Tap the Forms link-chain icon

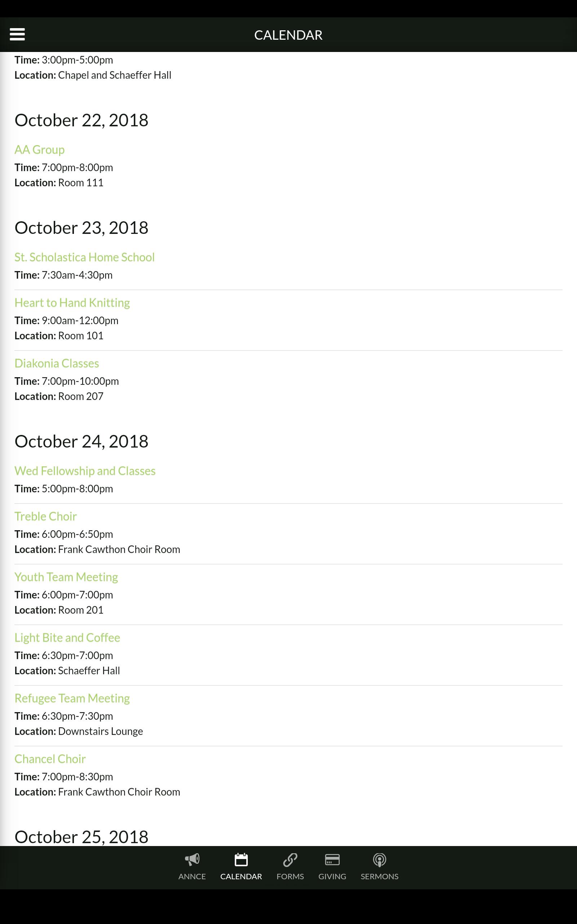tap(290, 859)
